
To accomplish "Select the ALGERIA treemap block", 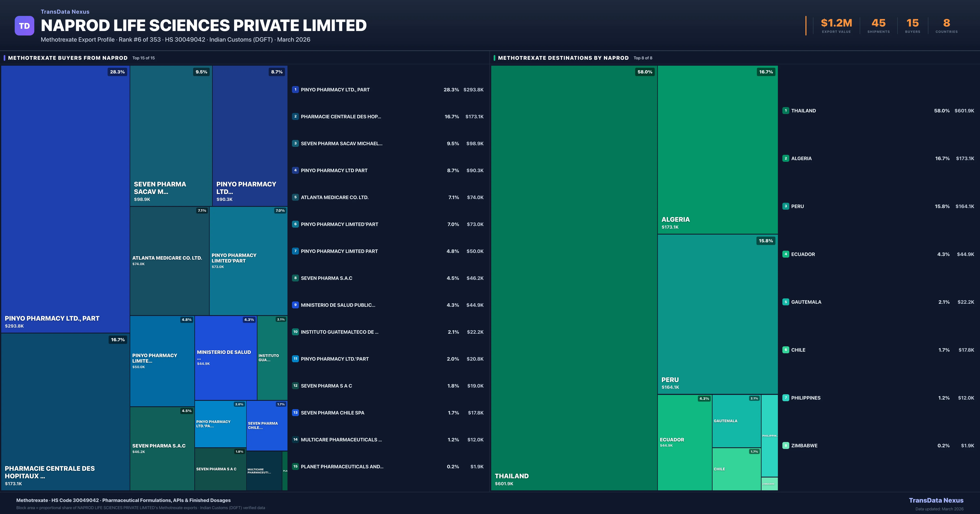I will coord(717,150).
